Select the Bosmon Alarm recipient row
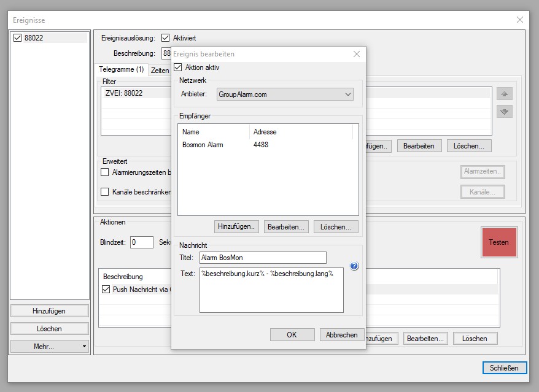Image resolution: width=539 pixels, height=392 pixels. [x=203, y=145]
